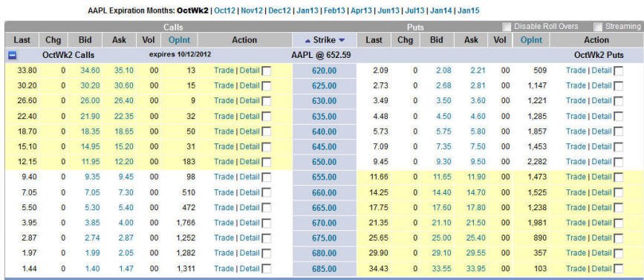The width and height of the screenshot is (644, 280).
Task: Toggle the Streaming checkbox
Action: pos(599,27)
